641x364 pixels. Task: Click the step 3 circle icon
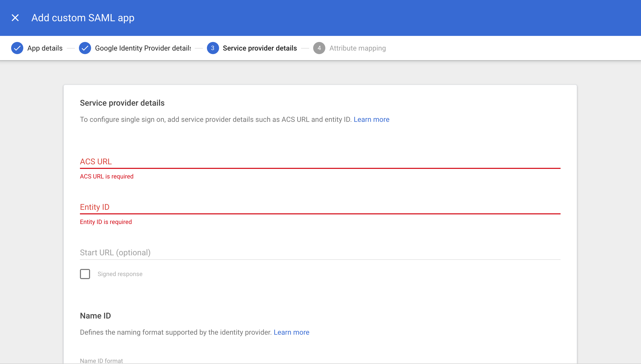coord(213,48)
